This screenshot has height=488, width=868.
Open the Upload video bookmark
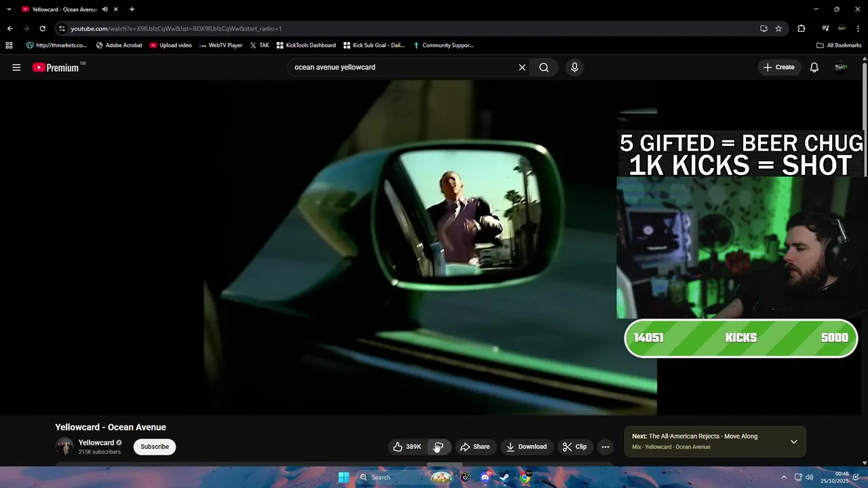tap(170, 45)
